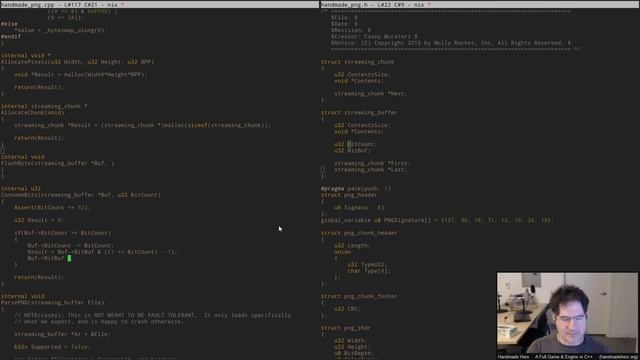Click the $Notice copyright Molly Rocket line
The height and width of the screenshot is (360, 640).
(451, 43)
